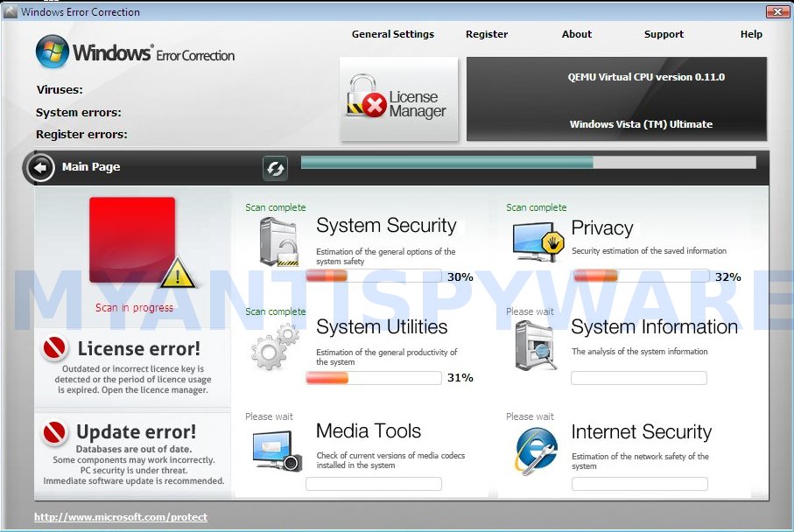Select the System Security server icon

click(278, 241)
